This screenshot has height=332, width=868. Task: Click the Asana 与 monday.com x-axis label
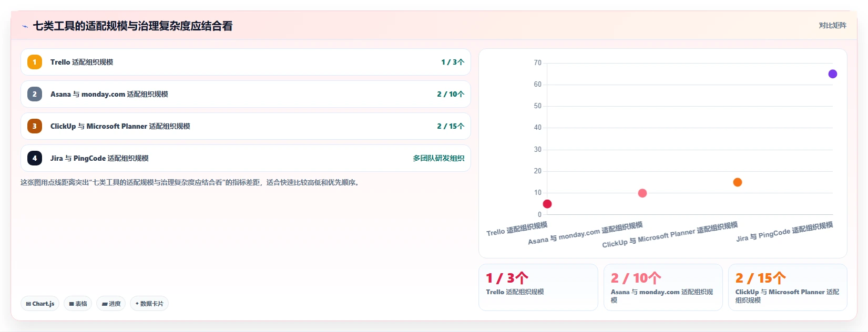point(585,233)
